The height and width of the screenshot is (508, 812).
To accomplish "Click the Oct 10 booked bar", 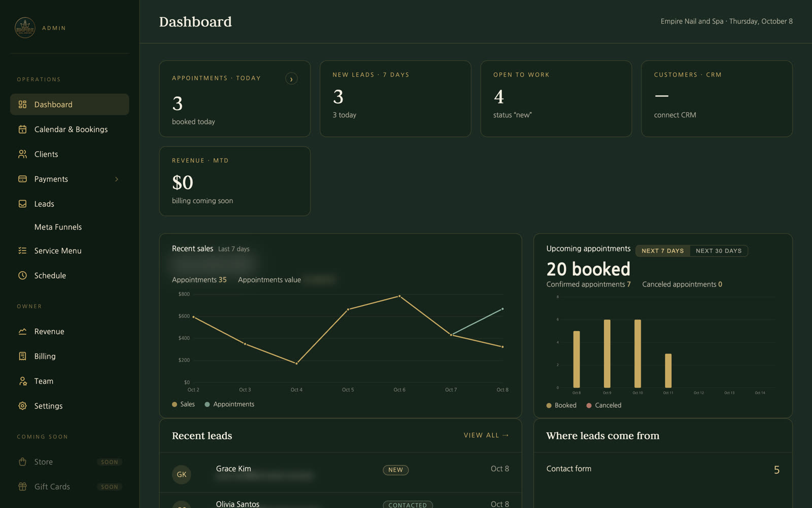I will 637,354.
